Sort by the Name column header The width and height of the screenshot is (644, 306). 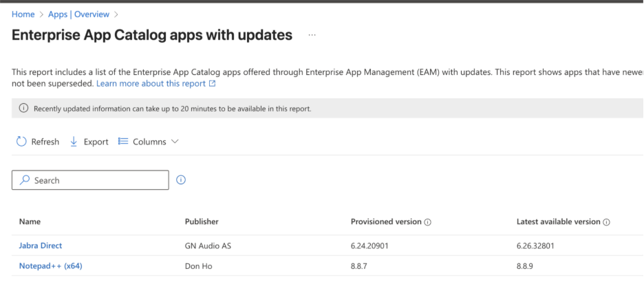(30, 222)
